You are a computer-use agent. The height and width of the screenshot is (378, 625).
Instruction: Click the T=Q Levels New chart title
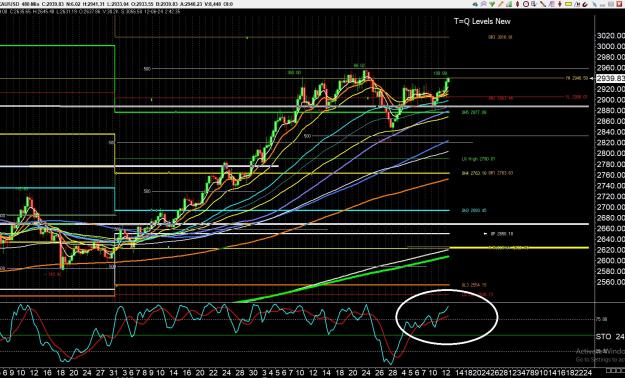[x=482, y=21]
